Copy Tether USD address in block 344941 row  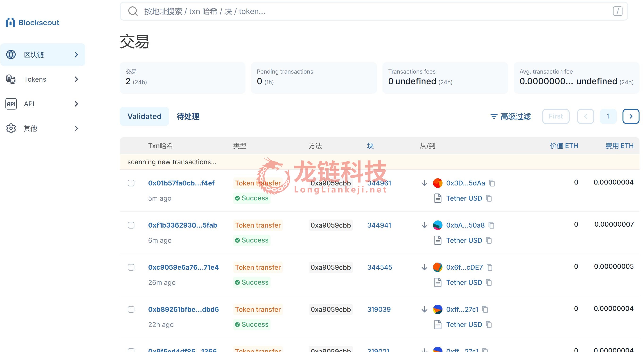(489, 240)
